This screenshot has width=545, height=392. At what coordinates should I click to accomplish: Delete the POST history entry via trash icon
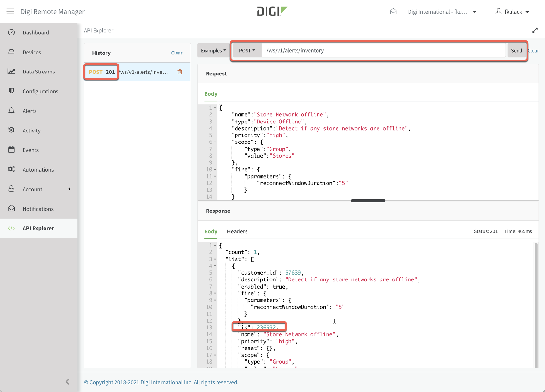tap(180, 72)
